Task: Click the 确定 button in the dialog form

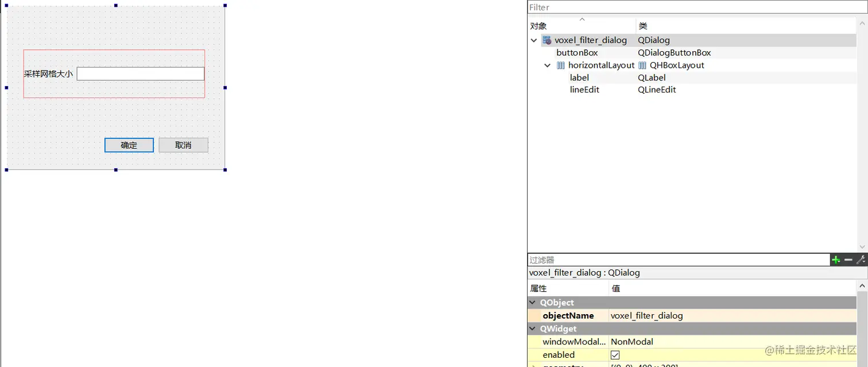Action: [x=129, y=145]
